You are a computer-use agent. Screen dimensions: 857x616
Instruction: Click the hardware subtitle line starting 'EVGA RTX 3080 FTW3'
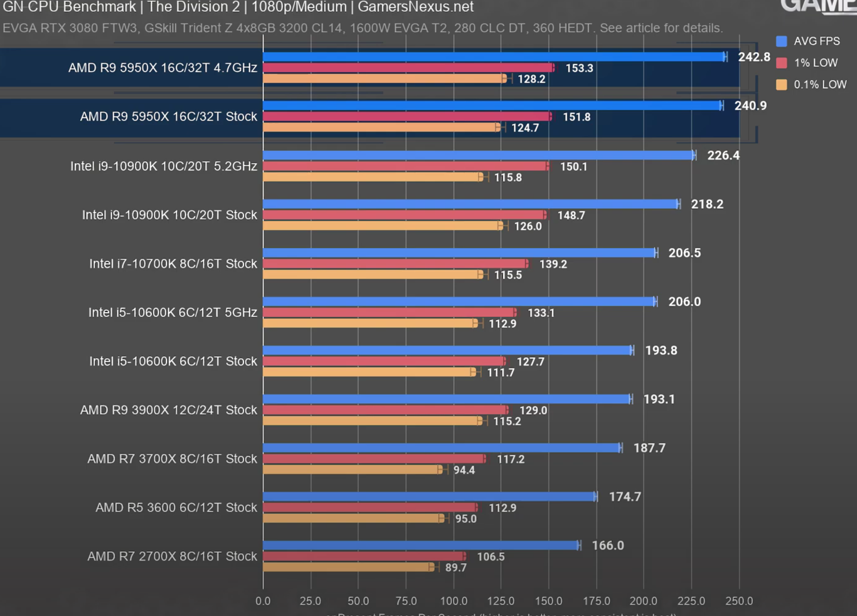pyautogui.click(x=363, y=28)
